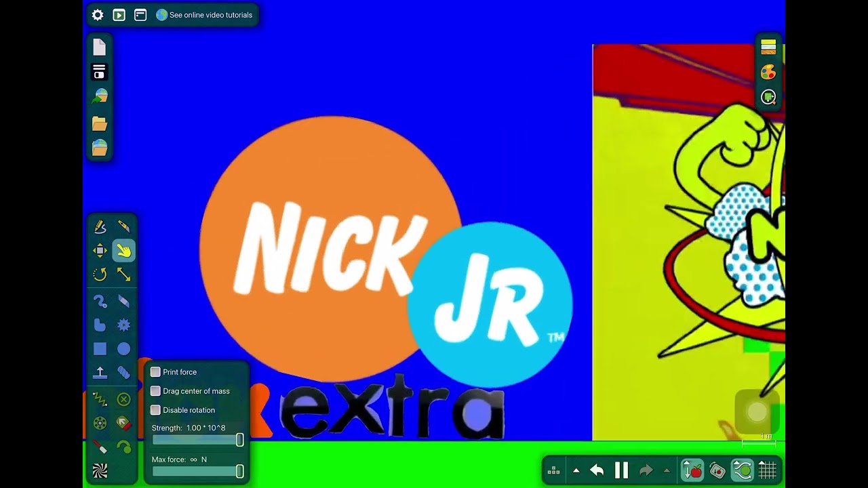This screenshot has width=868, height=488.
Task: Select the Sketch tool
Action: [x=100, y=226]
